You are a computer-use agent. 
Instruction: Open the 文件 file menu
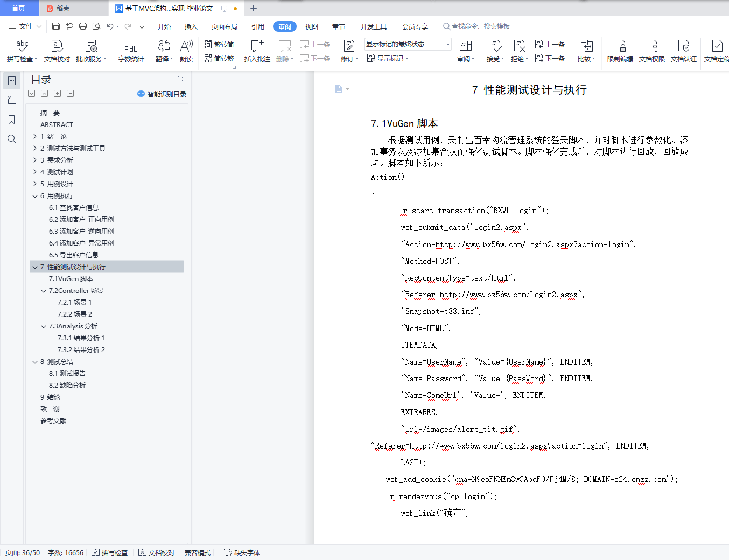[25, 26]
